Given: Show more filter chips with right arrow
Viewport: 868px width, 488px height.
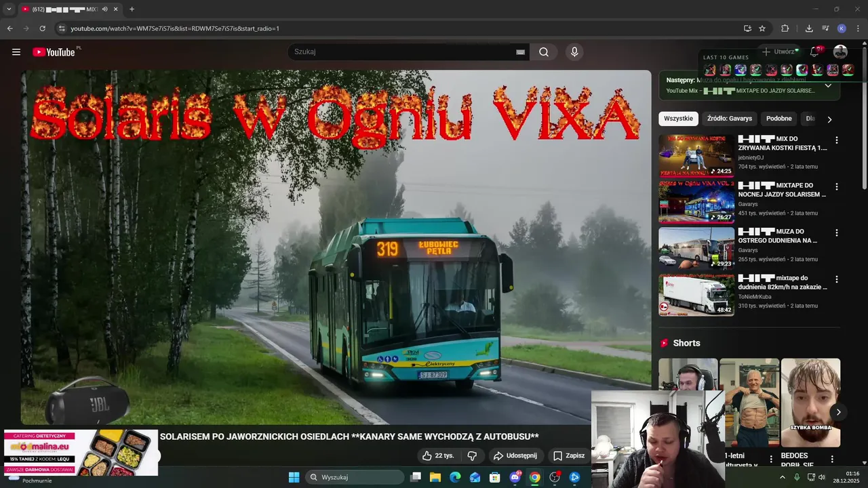Looking at the screenshot, I should [829, 119].
